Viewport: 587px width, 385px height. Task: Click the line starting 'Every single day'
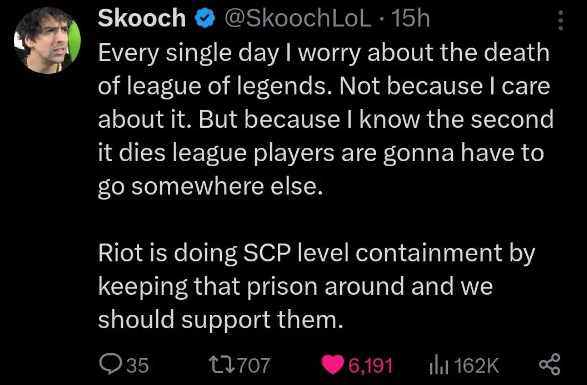[324, 54]
